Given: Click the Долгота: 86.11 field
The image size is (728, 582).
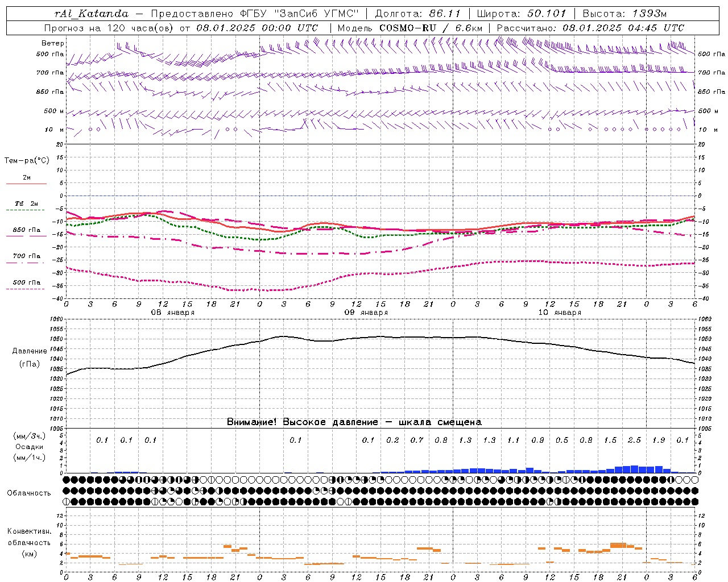Looking at the screenshot, I should tap(417, 14).
